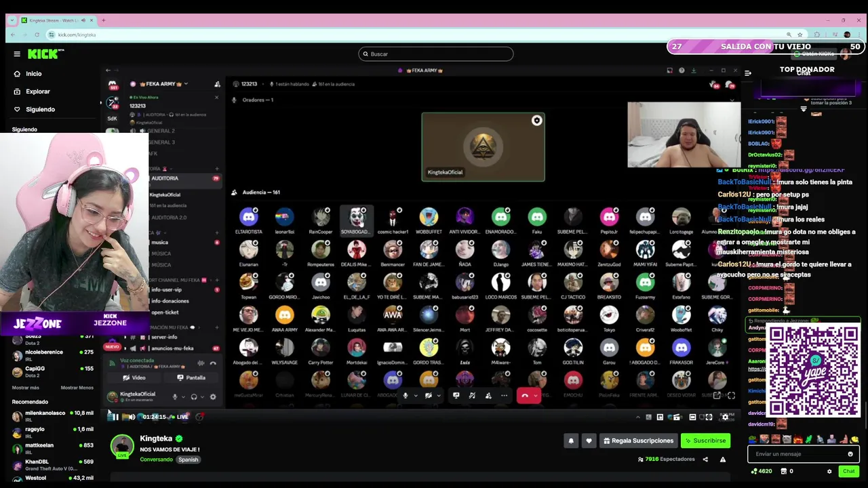
Task: Expand the FEKA ARMY server dropdown
Action: [185, 84]
